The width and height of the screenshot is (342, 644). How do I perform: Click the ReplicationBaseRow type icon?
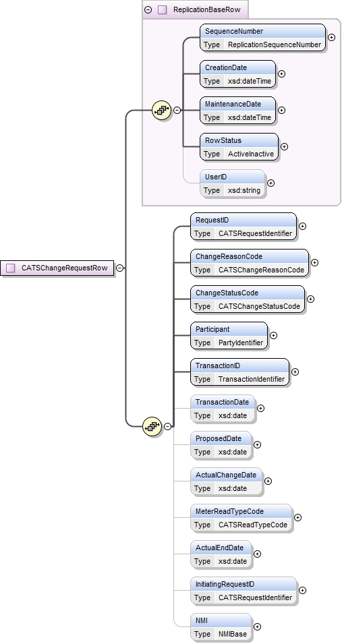coord(163,9)
